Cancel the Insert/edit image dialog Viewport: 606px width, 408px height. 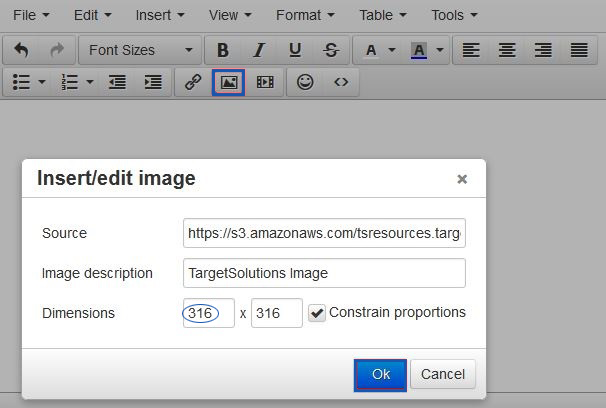(442, 374)
